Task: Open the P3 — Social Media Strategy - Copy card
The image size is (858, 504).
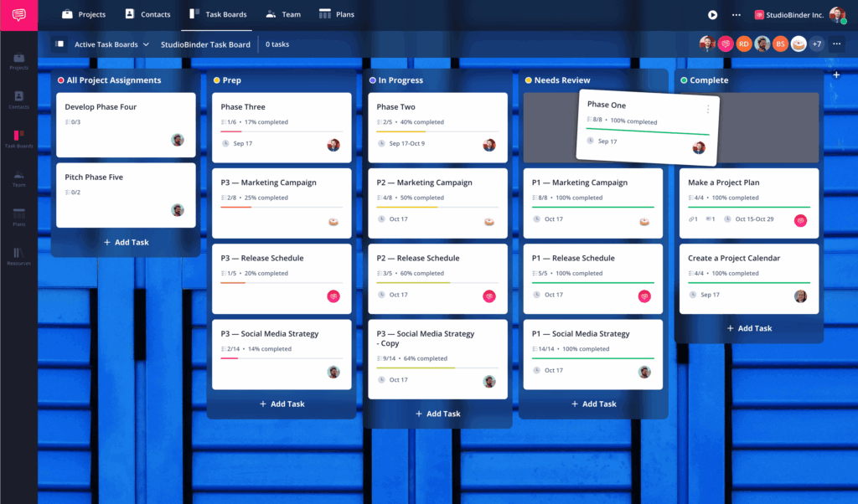Action: click(437, 359)
